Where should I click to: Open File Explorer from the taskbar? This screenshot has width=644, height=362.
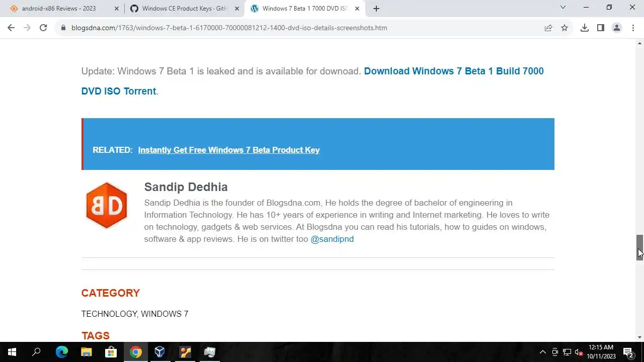pos(86,352)
